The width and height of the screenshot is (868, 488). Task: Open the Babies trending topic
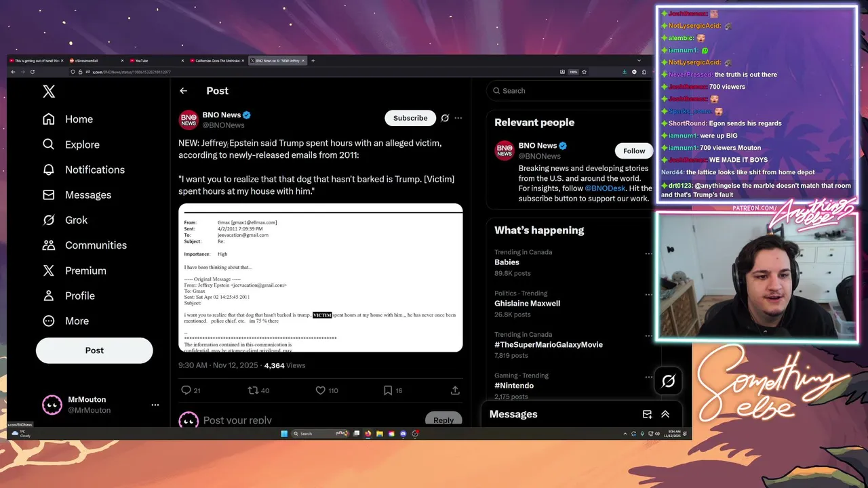pos(507,262)
